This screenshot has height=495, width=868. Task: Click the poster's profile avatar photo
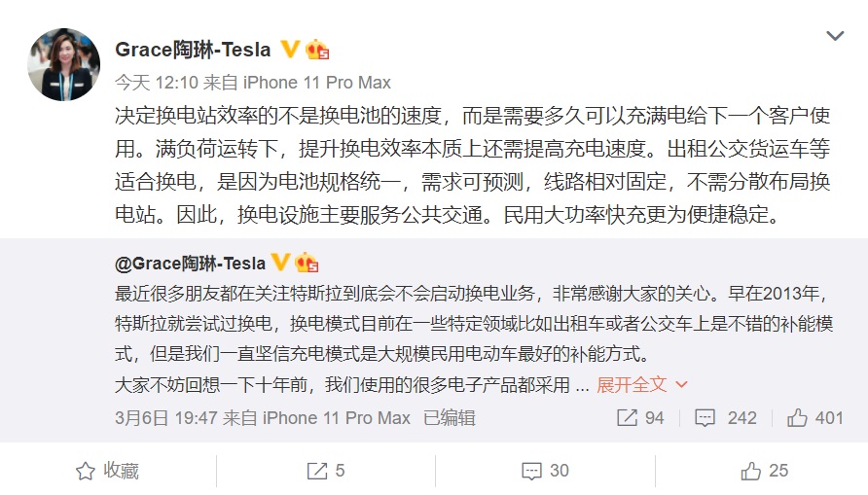point(64,64)
